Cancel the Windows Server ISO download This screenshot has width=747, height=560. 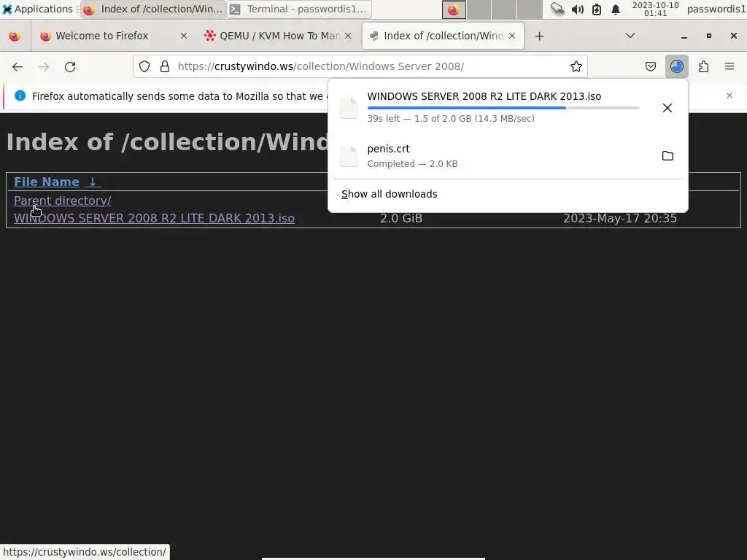point(667,108)
